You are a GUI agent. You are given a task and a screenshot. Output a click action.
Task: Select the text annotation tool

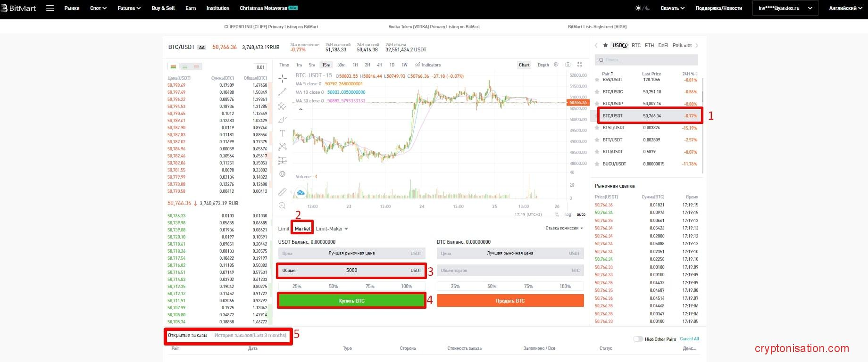283,133
